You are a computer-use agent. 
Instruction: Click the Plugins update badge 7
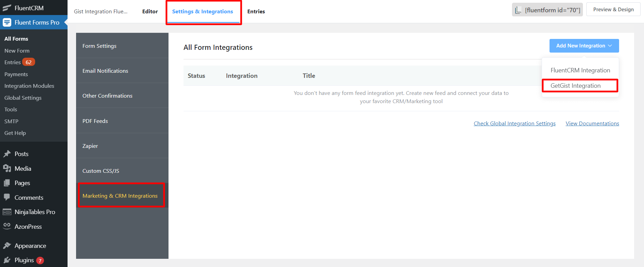(x=40, y=261)
